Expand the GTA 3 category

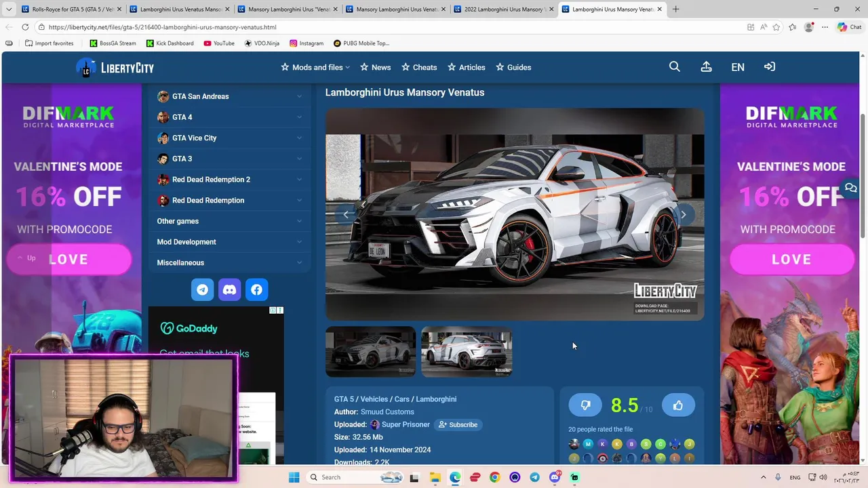230,159
